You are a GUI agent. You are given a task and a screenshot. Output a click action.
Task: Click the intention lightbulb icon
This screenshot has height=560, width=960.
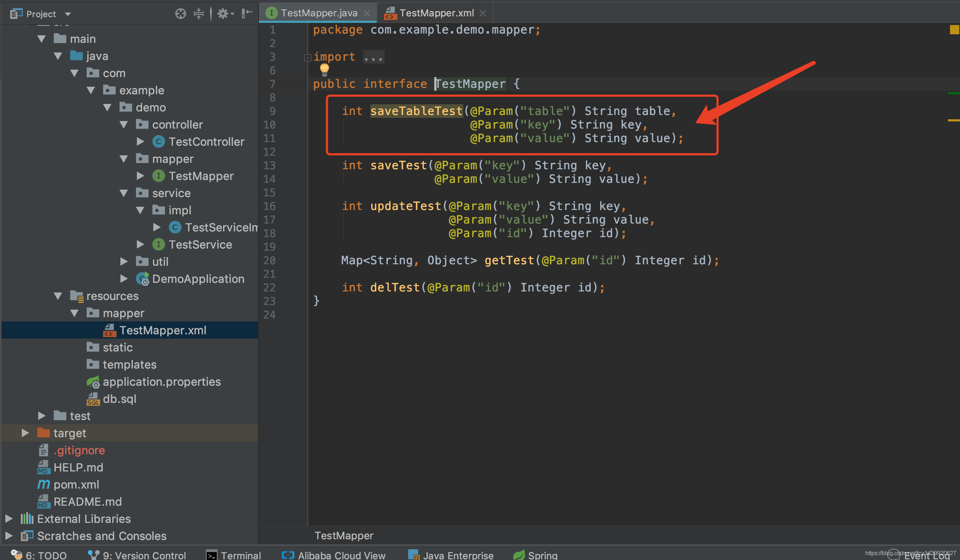(x=324, y=69)
